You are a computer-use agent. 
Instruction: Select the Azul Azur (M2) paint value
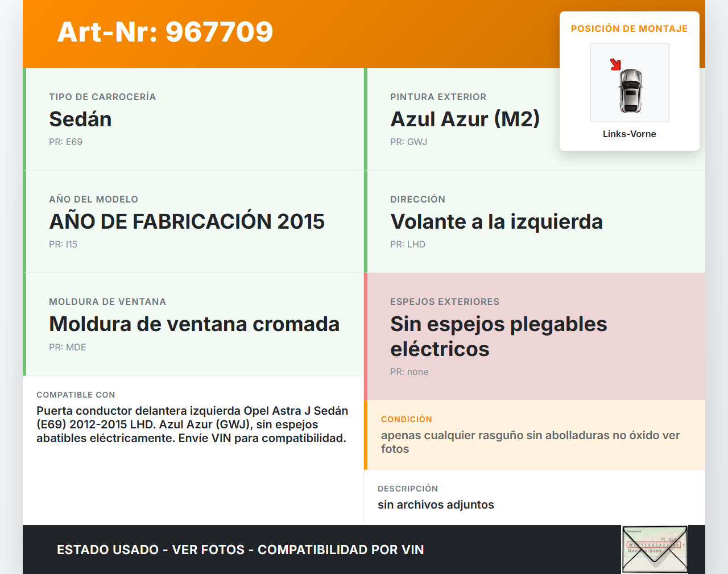[465, 119]
